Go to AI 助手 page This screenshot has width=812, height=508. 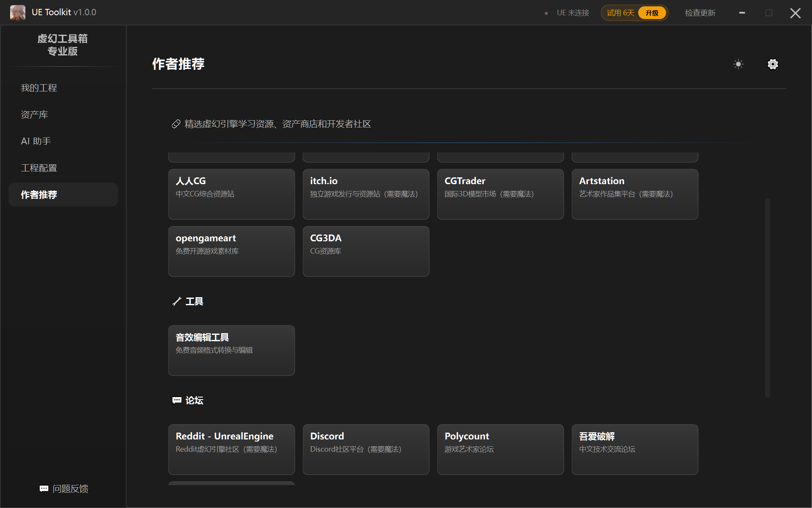[x=36, y=141]
